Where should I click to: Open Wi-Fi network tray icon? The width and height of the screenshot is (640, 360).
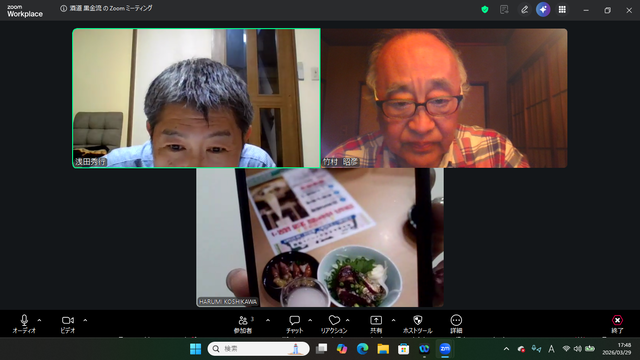click(x=566, y=349)
